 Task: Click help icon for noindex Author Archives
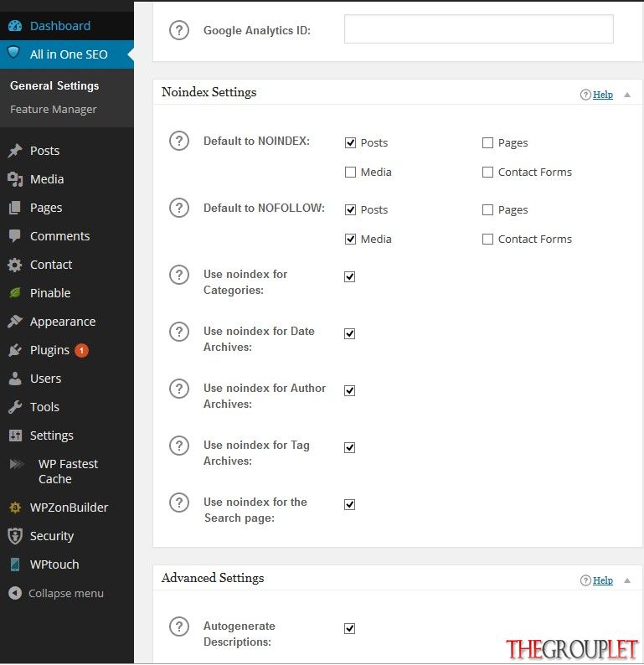[x=179, y=389]
